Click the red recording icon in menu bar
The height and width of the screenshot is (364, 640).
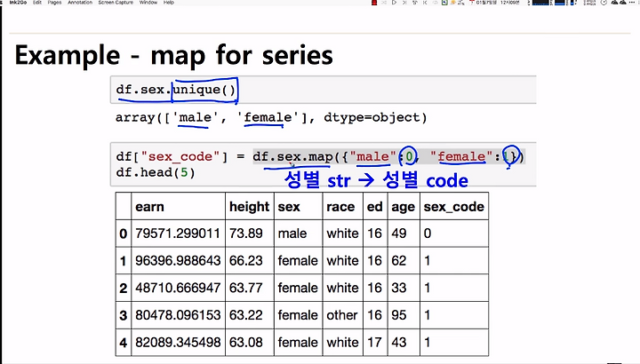[x=374, y=3]
